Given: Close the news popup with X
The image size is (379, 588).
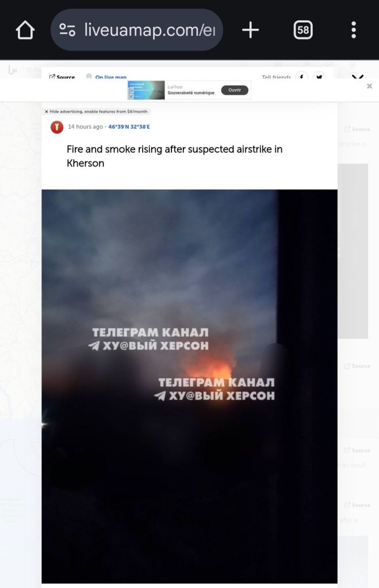Looking at the screenshot, I should pyautogui.click(x=357, y=77).
